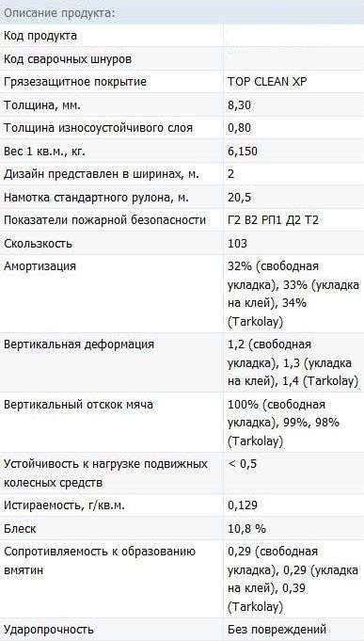Click 'Без повреждений' impact strength value
The height and width of the screenshot is (641, 364).
[x=277, y=629]
